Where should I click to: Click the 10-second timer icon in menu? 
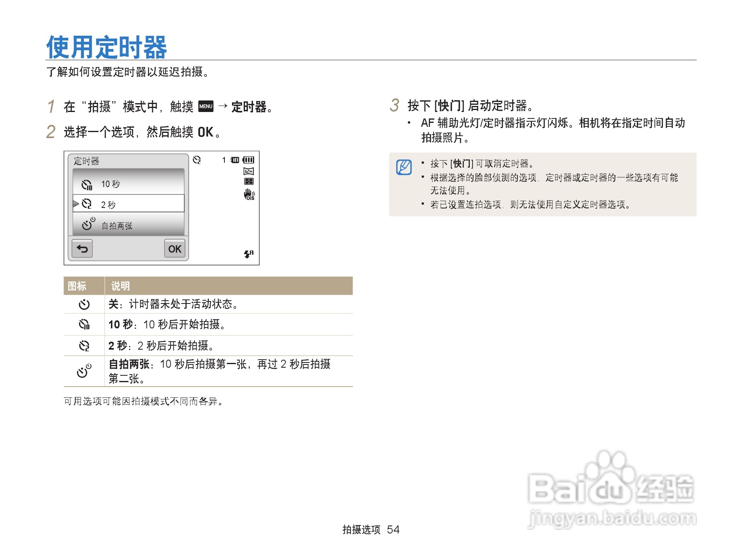pos(87,185)
